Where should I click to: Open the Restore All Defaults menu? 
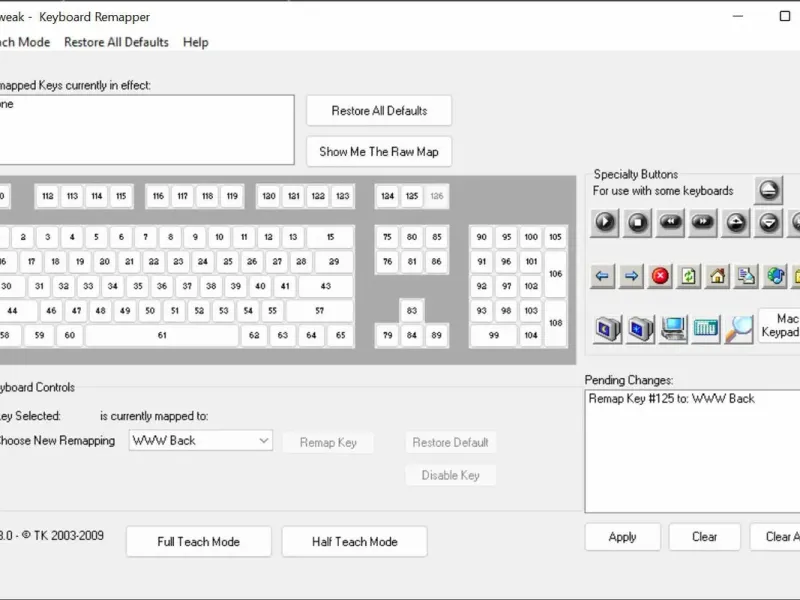[116, 42]
